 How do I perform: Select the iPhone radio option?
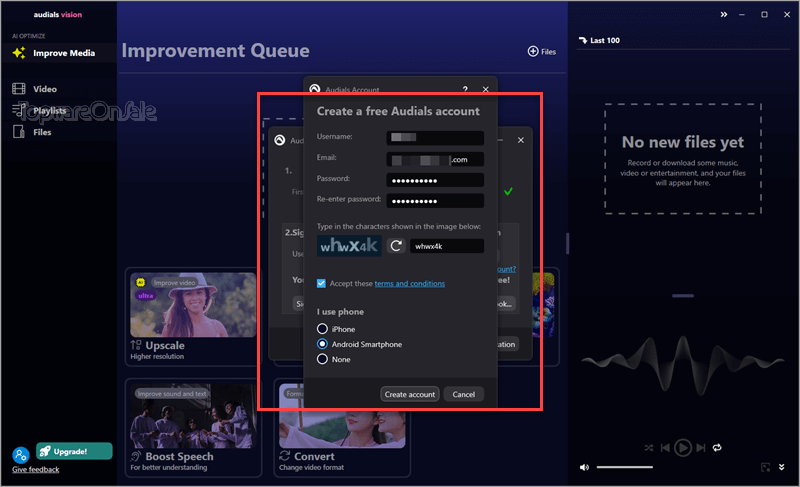click(322, 329)
